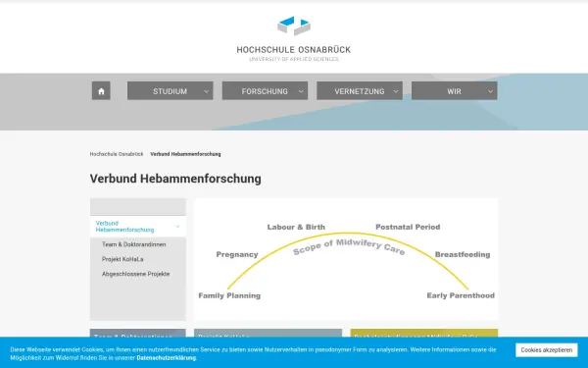Collapse the Verbund Hebammenforschung sidebar chevron
588x368 pixels.
point(177,227)
